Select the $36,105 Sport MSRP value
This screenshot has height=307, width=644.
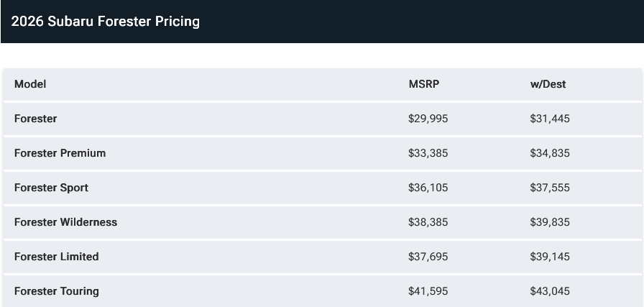[x=428, y=188]
